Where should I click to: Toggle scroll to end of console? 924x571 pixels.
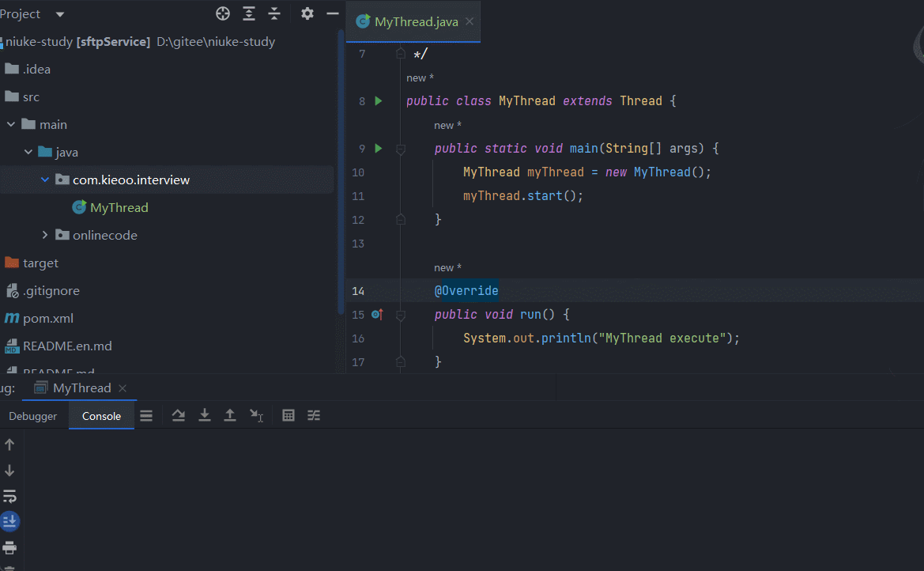[x=9, y=521]
